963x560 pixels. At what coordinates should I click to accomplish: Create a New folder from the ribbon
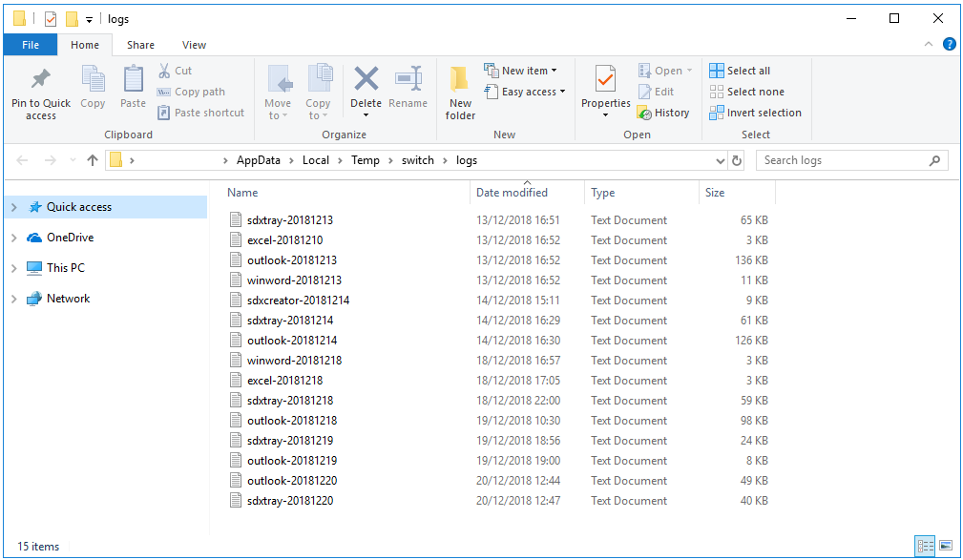(459, 91)
